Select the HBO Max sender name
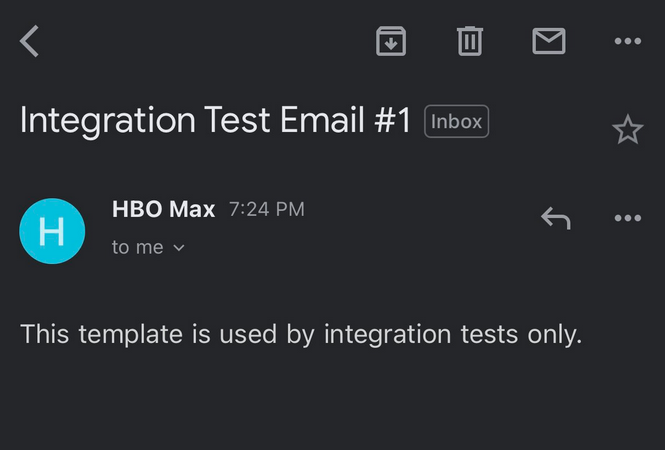665x450 pixels. click(x=164, y=209)
